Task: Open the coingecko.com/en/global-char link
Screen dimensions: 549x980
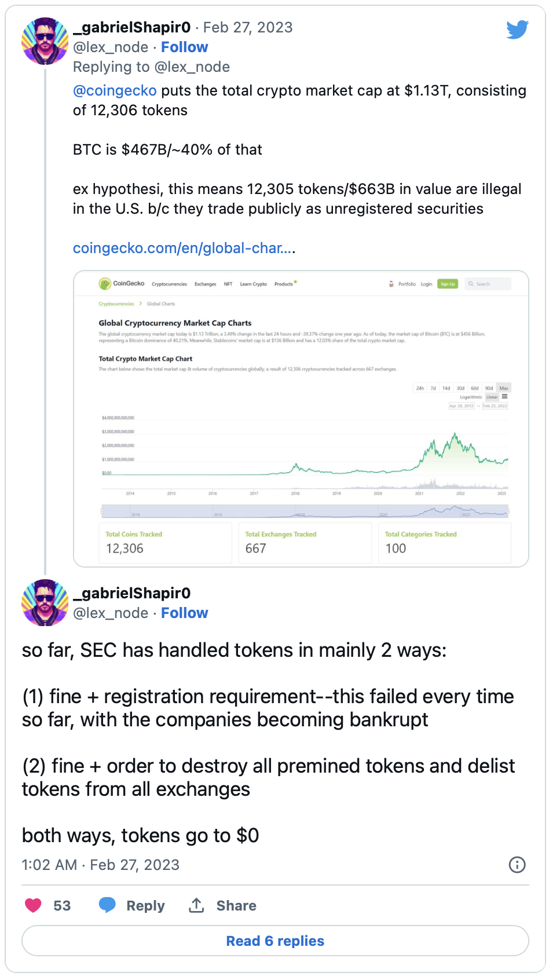Action: [x=184, y=248]
